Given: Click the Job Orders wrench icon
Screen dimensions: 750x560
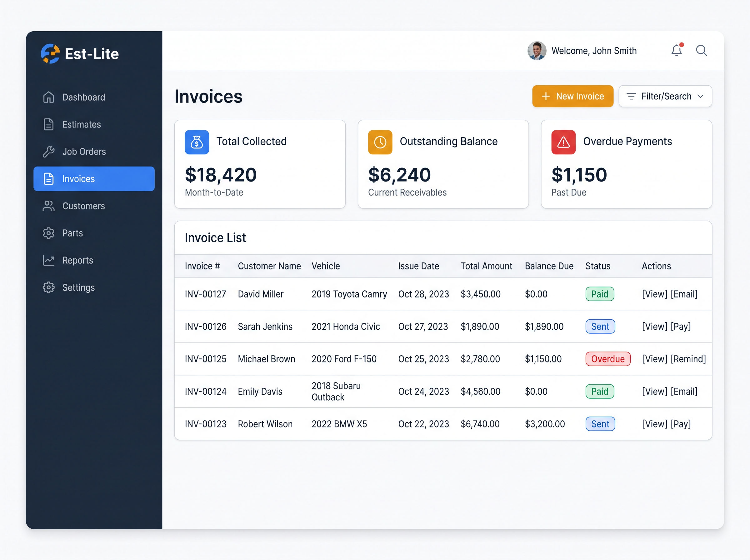Looking at the screenshot, I should point(48,152).
